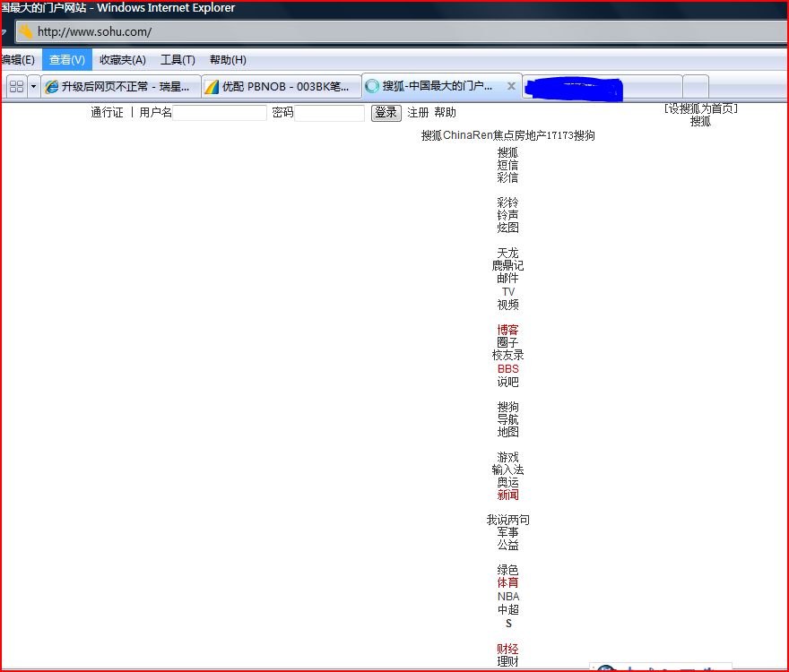Open the 公益 link
This screenshot has height=672, width=789.
(x=507, y=546)
